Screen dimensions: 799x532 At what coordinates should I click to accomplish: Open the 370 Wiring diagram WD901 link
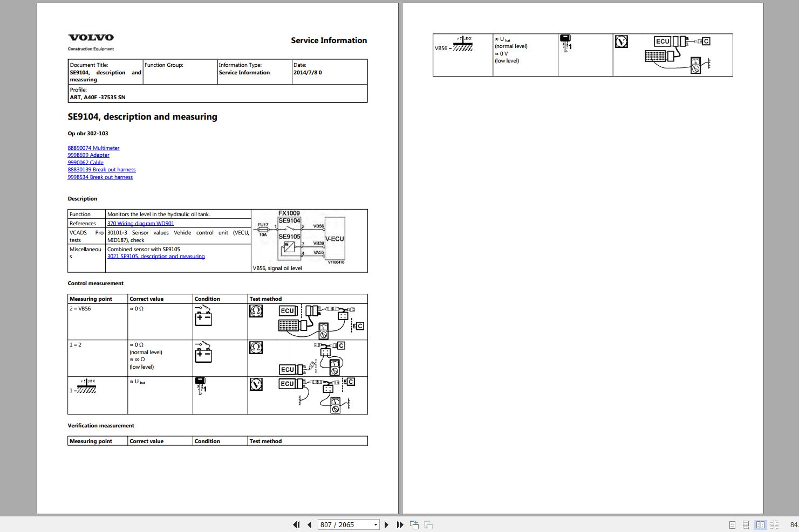click(141, 223)
